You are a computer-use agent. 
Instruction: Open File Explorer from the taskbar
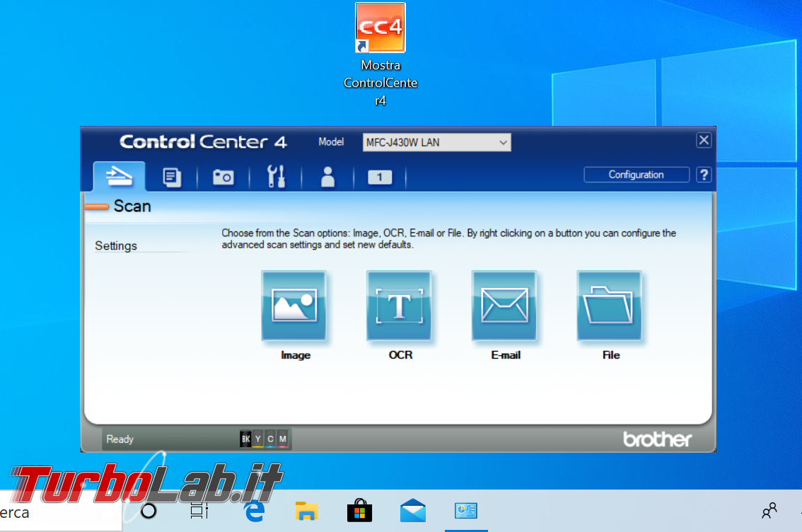[x=307, y=511]
